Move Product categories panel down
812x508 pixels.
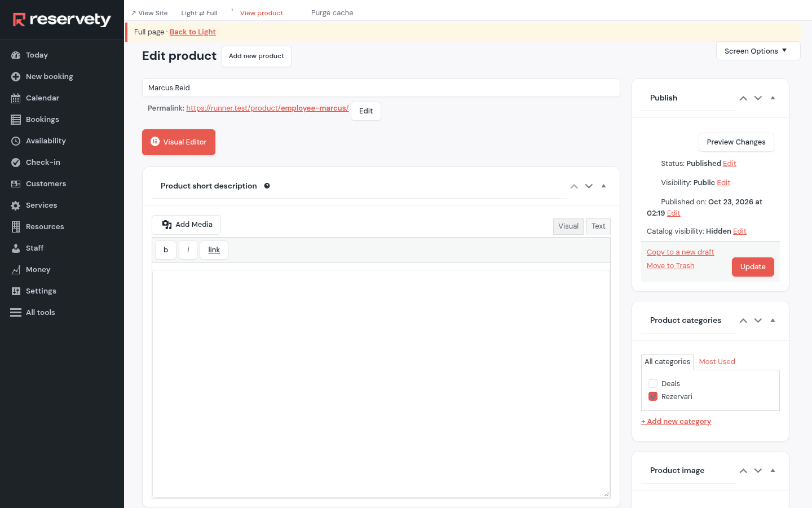click(758, 321)
